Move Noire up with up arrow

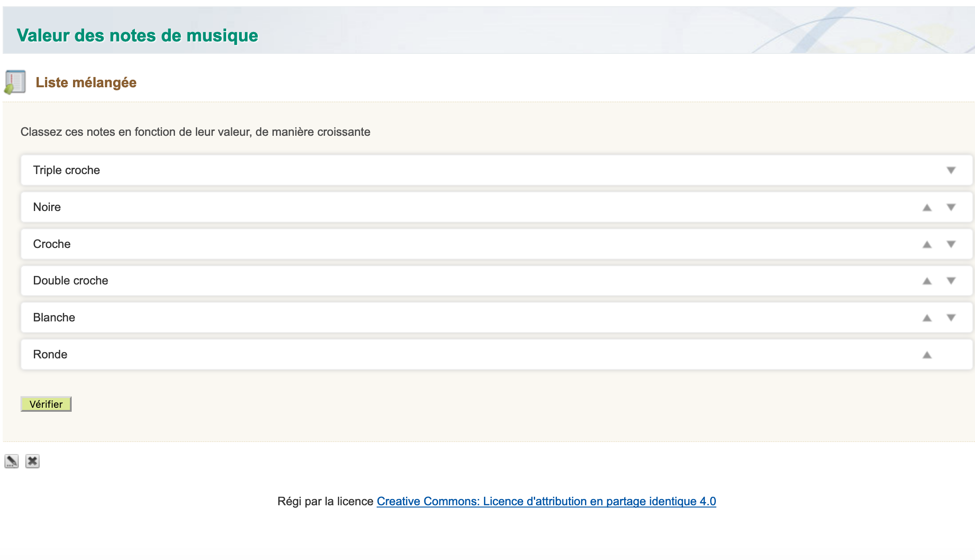point(927,207)
